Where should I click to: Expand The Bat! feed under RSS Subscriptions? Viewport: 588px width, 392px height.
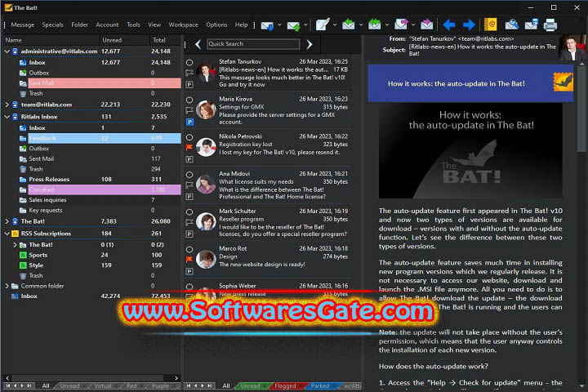coord(15,245)
